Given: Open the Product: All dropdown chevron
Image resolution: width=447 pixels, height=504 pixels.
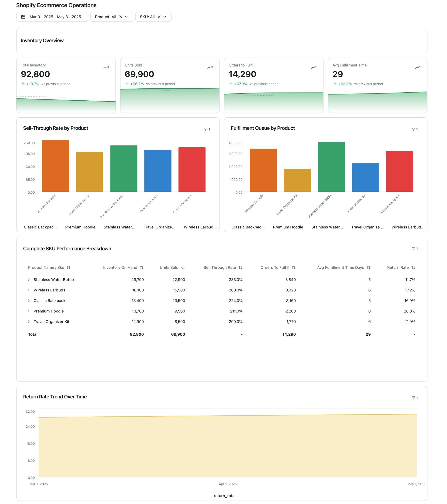Looking at the screenshot, I should [x=126, y=17].
